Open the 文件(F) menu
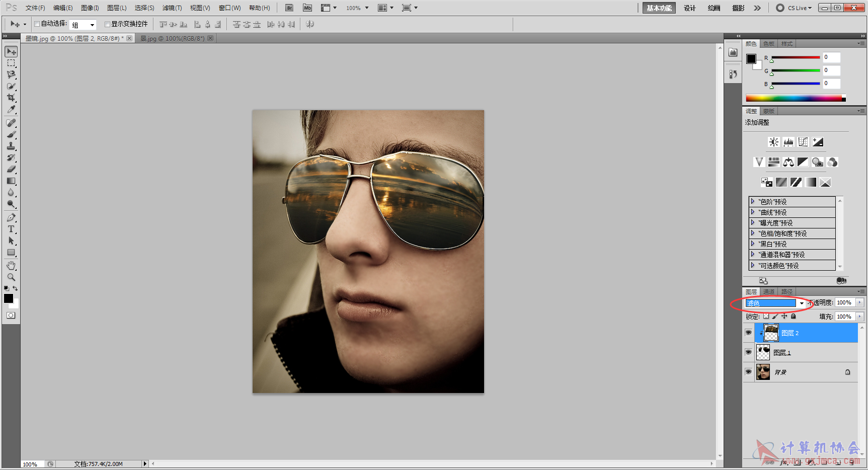This screenshot has height=470, width=868. point(35,8)
